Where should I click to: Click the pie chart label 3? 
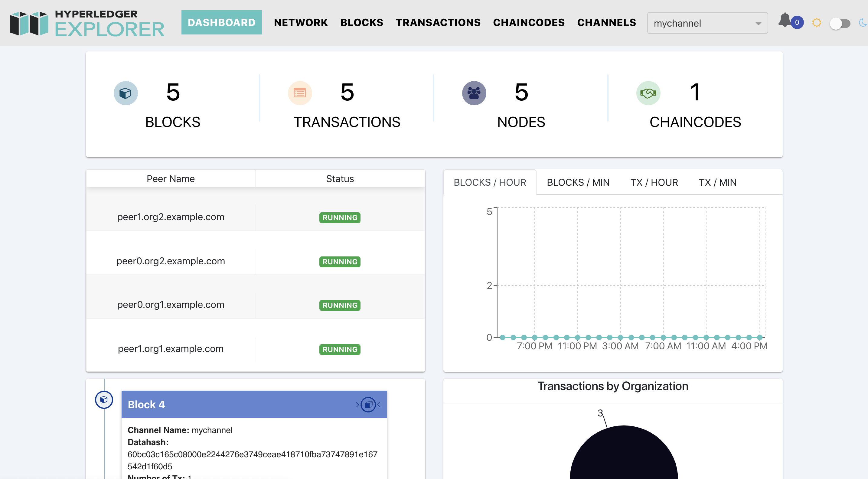[x=600, y=413]
